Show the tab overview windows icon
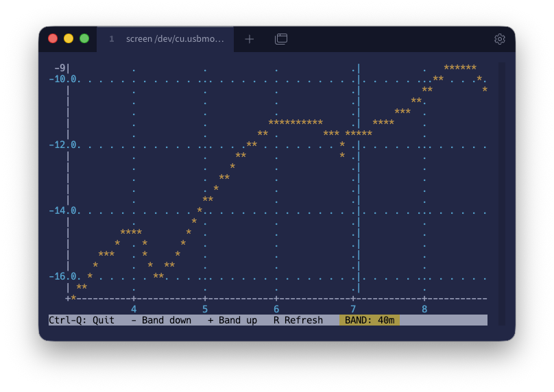 (x=281, y=39)
